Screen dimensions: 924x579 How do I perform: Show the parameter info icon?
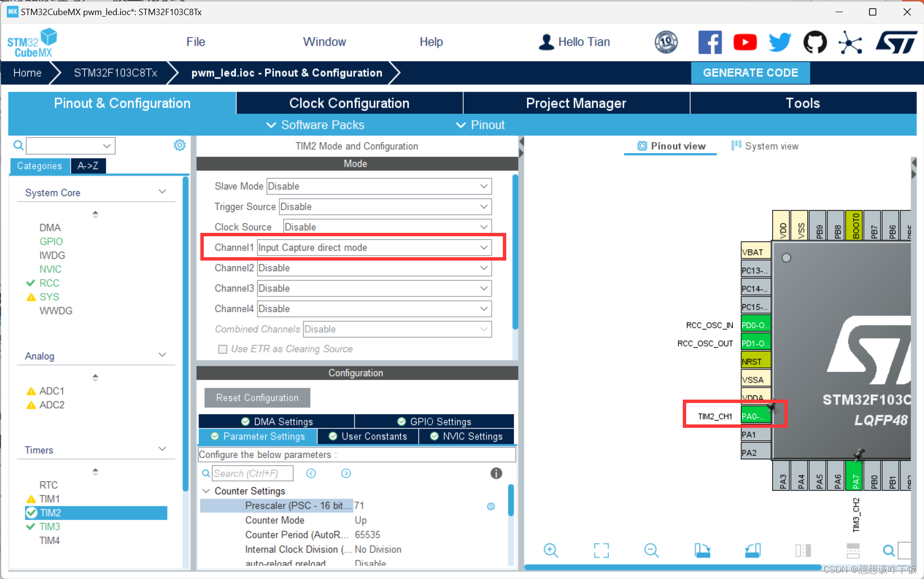(x=496, y=473)
